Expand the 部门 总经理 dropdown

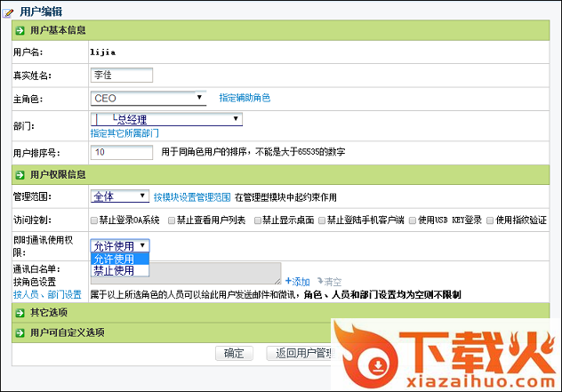click(166, 119)
